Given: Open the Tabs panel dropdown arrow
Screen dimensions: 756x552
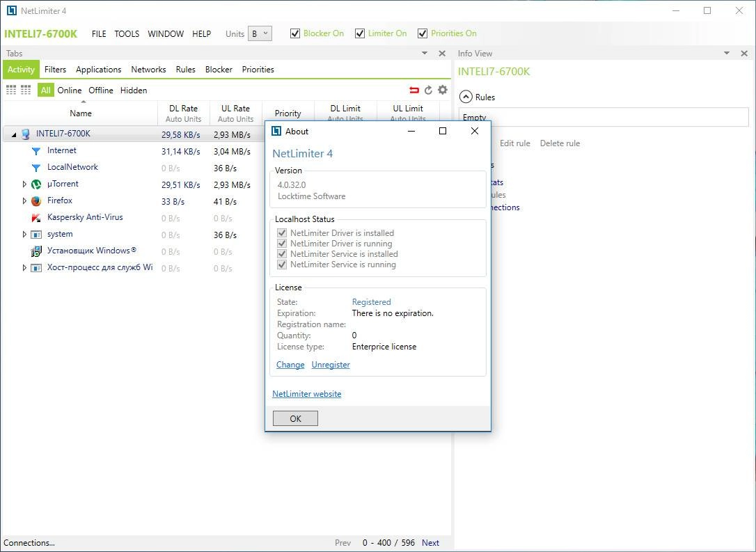Looking at the screenshot, I should tap(425, 54).
